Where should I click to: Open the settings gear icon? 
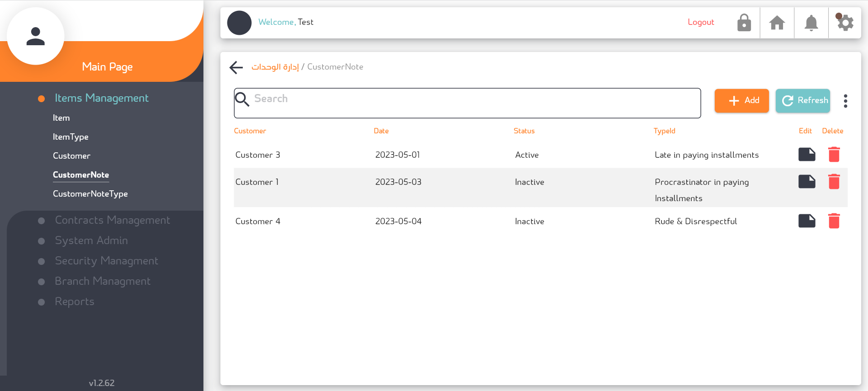(844, 22)
